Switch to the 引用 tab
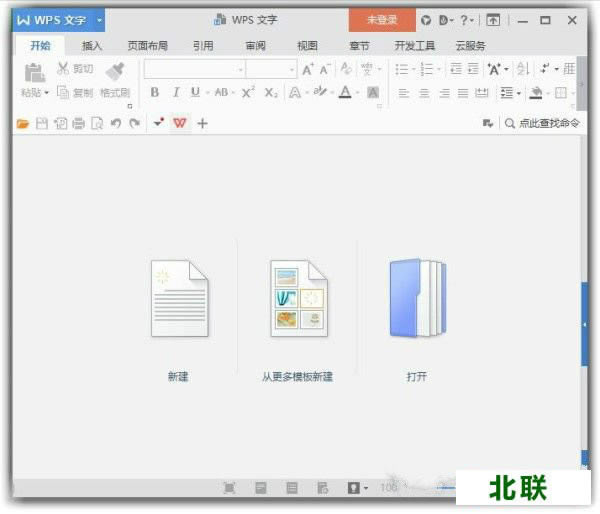The height and width of the screenshot is (514, 600). (203, 46)
